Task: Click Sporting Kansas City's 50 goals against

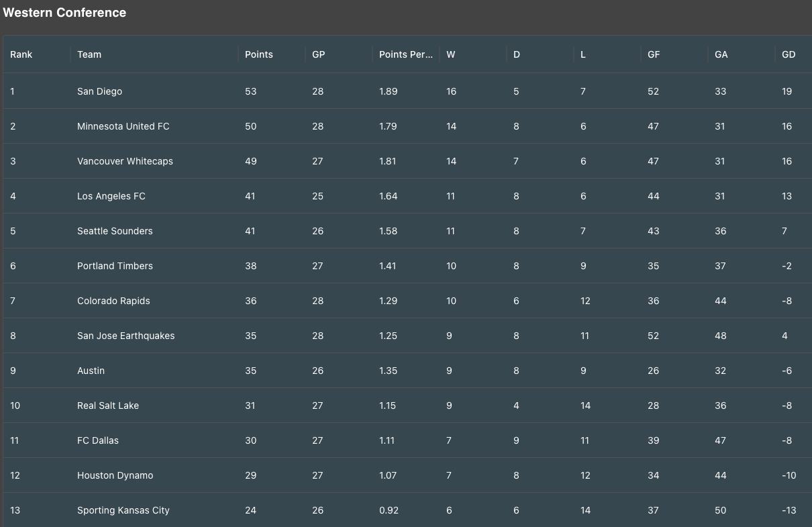Action: (x=721, y=510)
